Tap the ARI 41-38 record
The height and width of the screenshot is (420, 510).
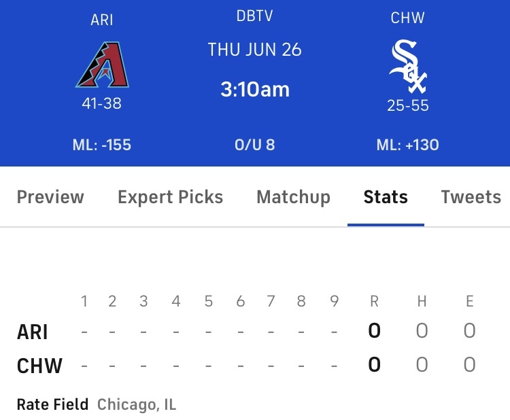click(102, 103)
